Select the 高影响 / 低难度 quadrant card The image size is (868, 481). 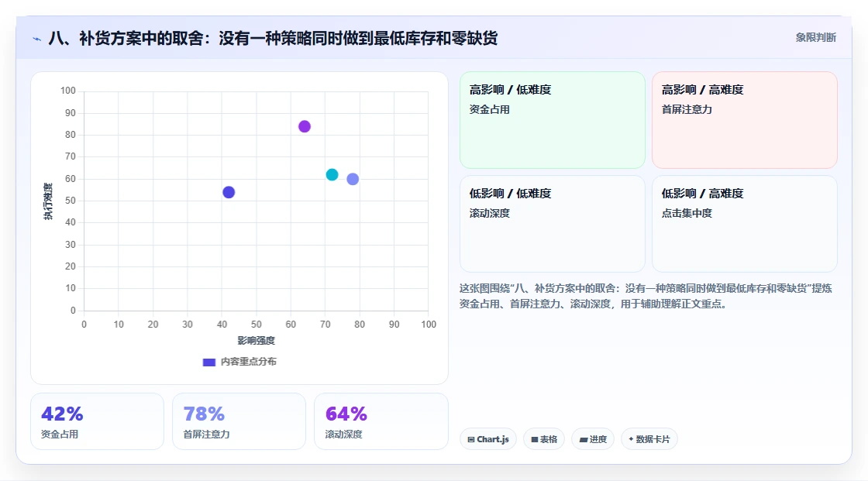(x=553, y=120)
